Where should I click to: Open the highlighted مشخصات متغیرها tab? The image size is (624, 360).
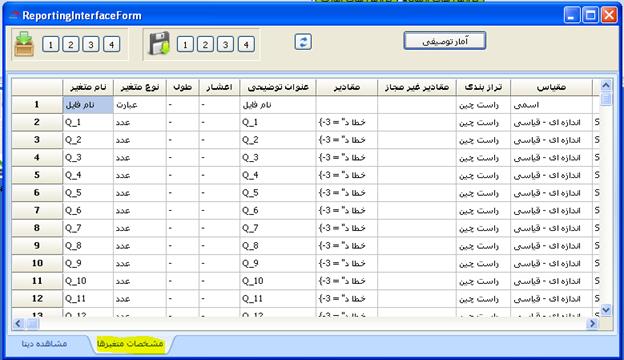pos(131,344)
